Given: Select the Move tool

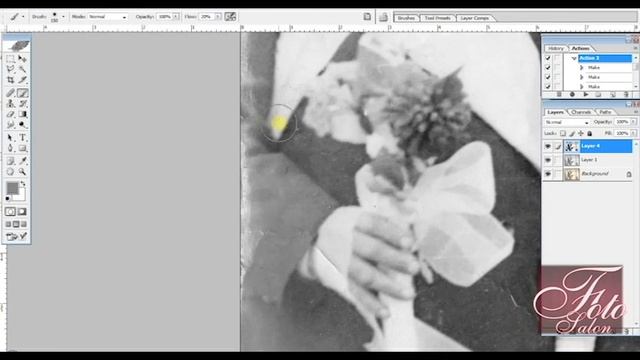Looking at the screenshot, I should 22,59.
